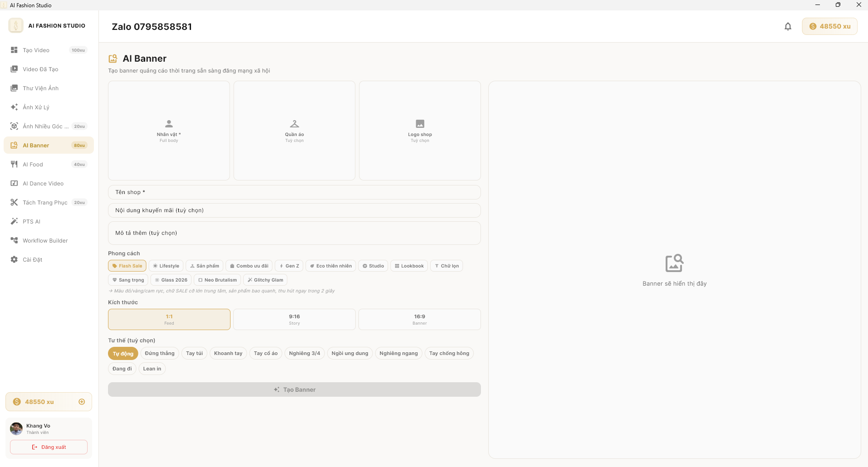The height and width of the screenshot is (467, 868).
Task: Choose the Tay chống hông pose
Action: (449, 354)
